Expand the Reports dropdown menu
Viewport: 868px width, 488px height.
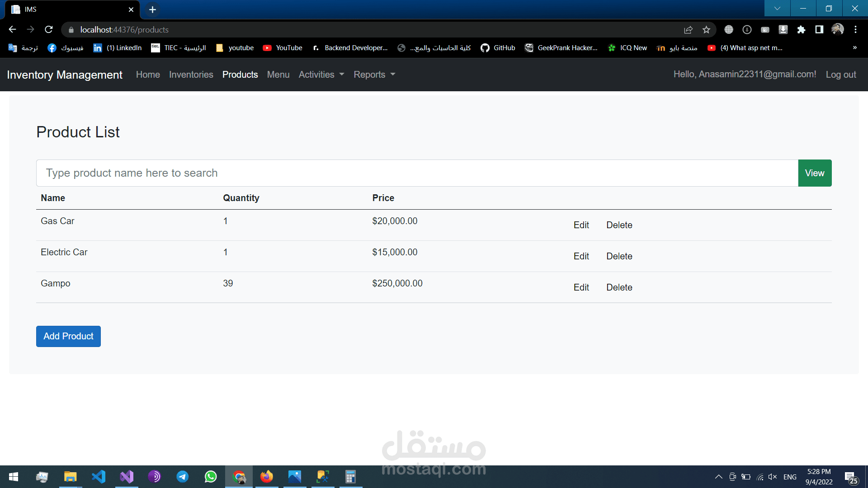[374, 75]
